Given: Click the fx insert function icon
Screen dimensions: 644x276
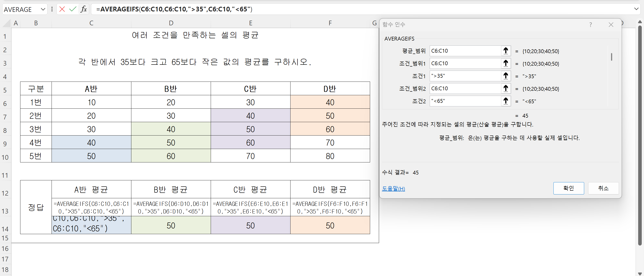Looking at the screenshot, I should pos(84,9).
